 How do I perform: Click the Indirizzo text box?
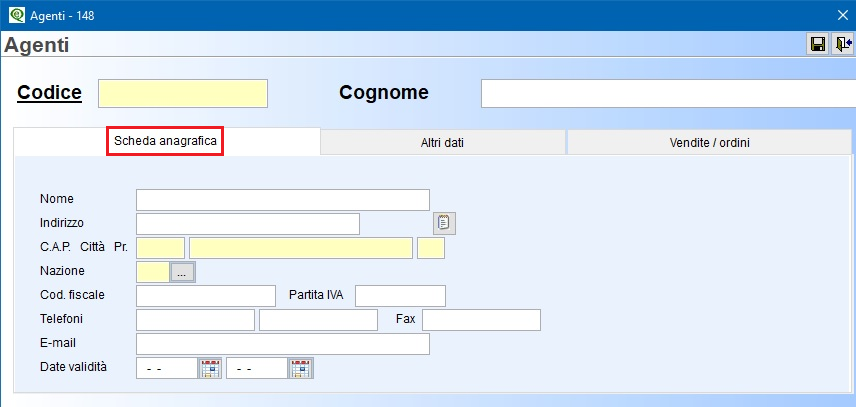(x=248, y=224)
